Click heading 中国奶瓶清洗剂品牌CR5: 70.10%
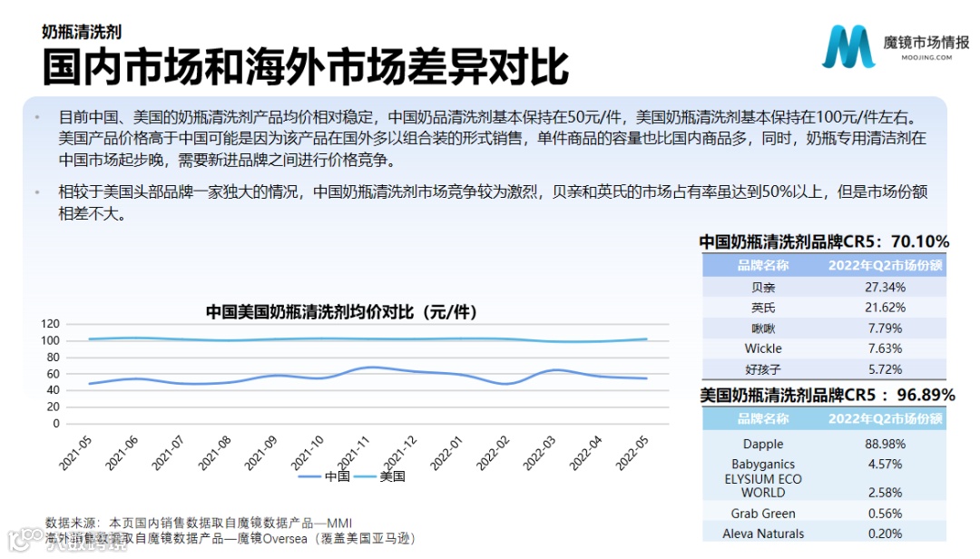This screenshot has width=980, height=559. tap(824, 241)
